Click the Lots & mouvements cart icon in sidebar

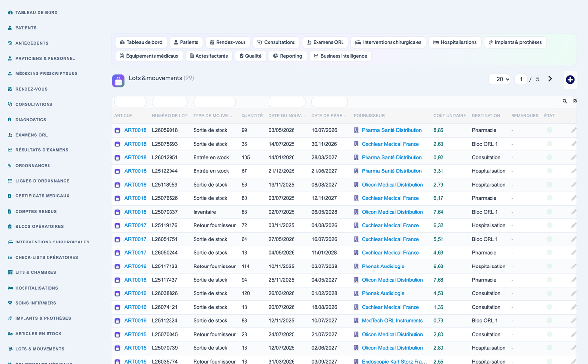10,349
